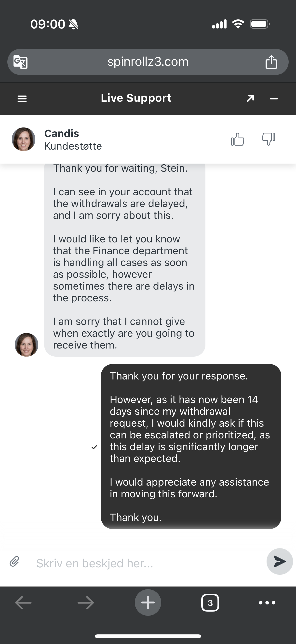Rate the agent with thumbs up
Viewport: 296px width, 644px height.
(238, 139)
